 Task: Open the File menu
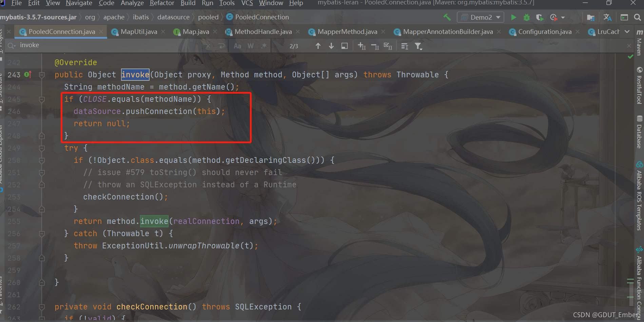pos(16,3)
